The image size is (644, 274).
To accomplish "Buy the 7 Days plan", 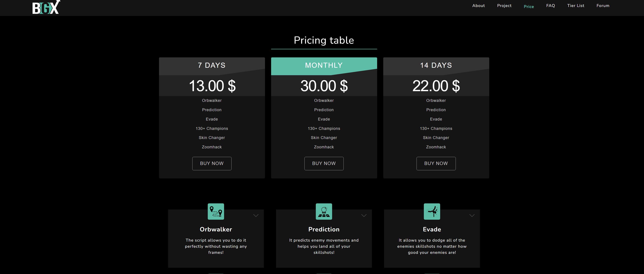I will pos(212,163).
